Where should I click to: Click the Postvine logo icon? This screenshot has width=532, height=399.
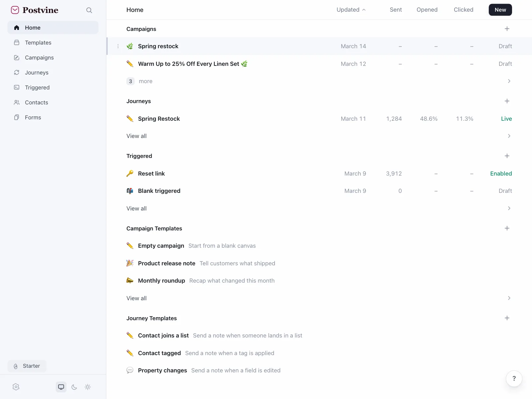tap(15, 10)
